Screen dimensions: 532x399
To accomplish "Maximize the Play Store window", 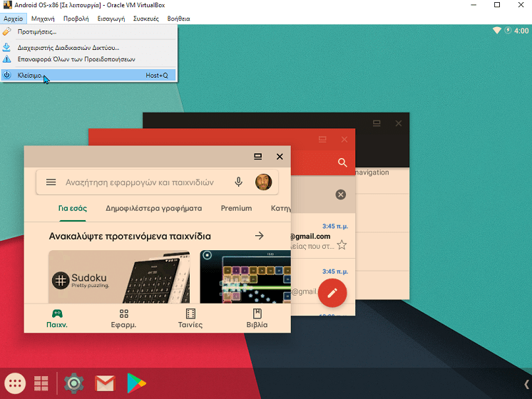I will [x=258, y=156].
